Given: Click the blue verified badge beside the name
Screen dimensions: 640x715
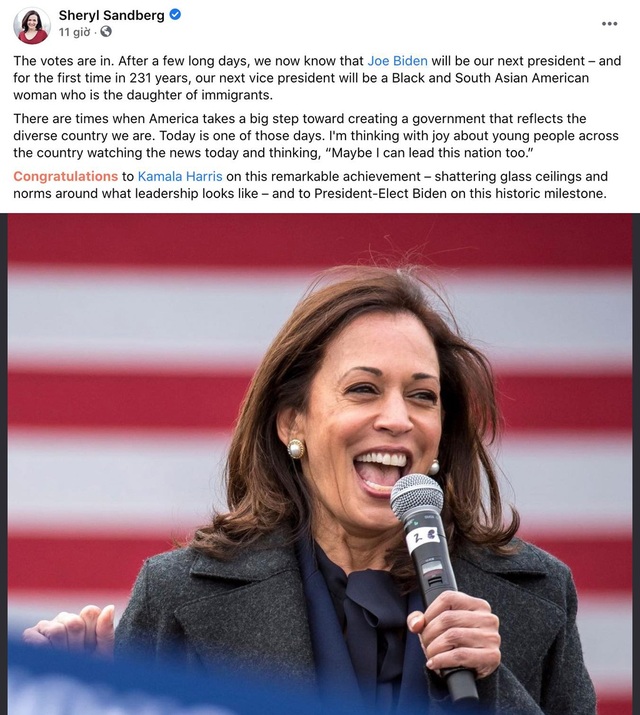Looking at the screenshot, I should coord(175,15).
